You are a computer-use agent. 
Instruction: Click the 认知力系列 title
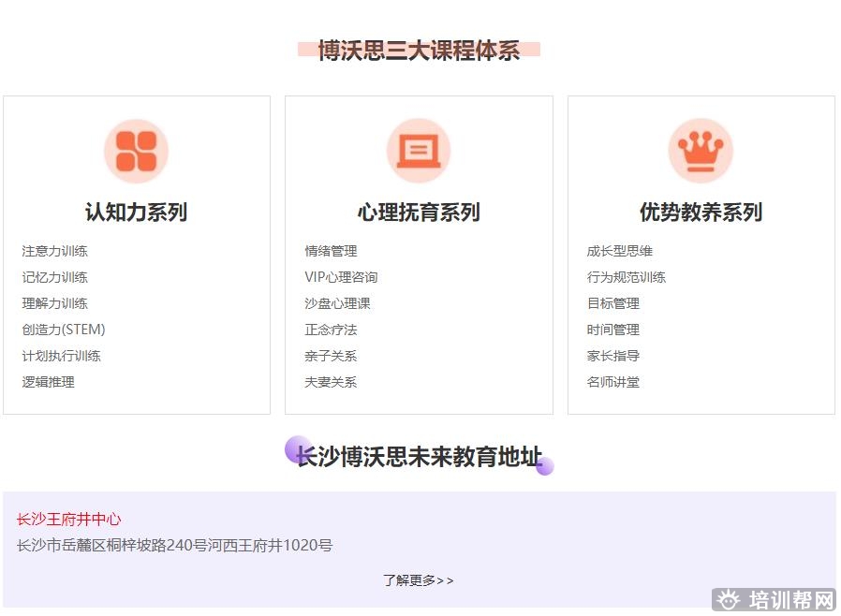[136, 212]
